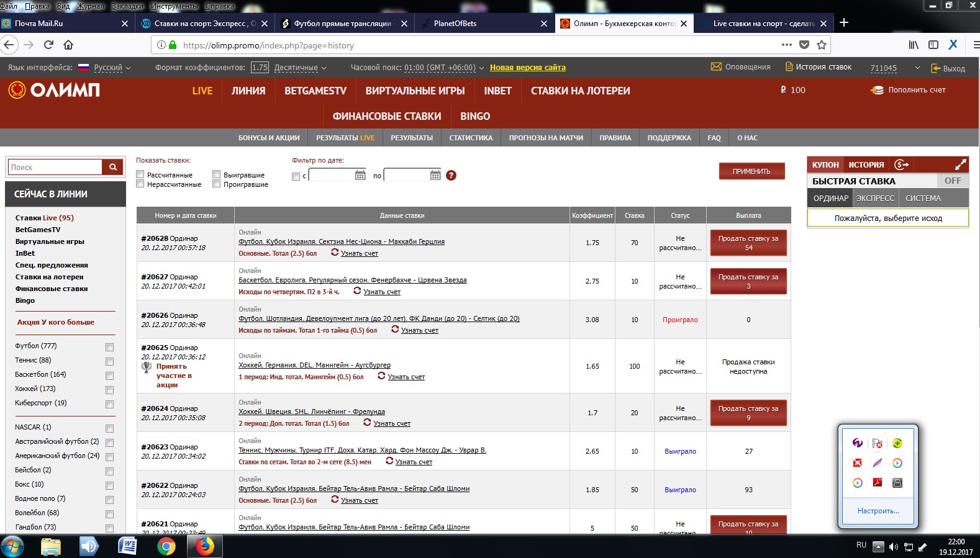Image resolution: width=980 pixels, height=558 pixels.
Task: Click the Пополнить счет link
Action: (x=917, y=90)
